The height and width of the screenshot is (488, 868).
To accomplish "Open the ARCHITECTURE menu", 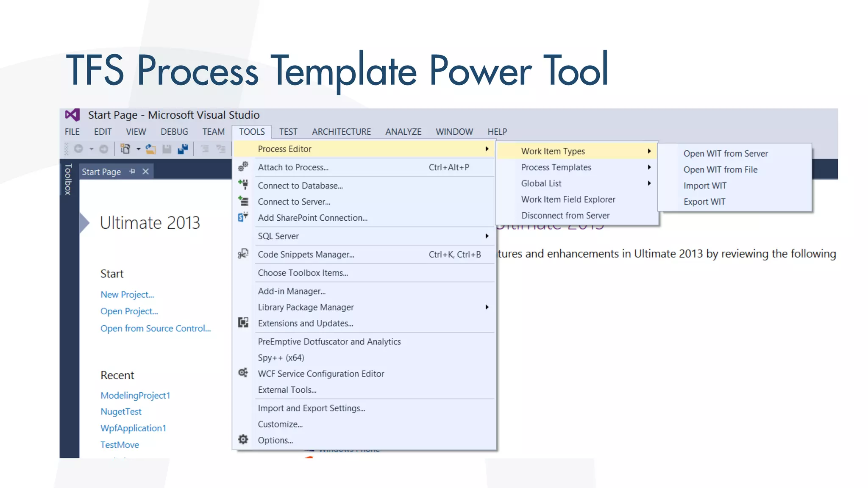I will point(341,132).
